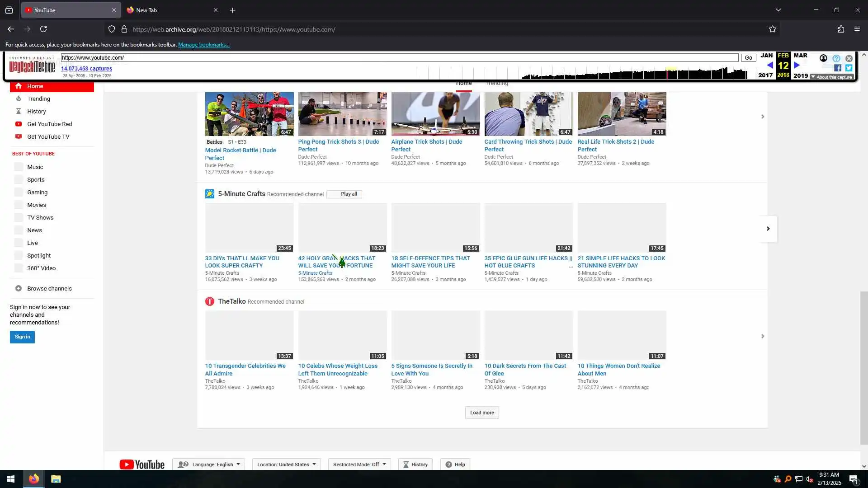
Task: Go to next capture blue arrow
Action: pyautogui.click(x=797, y=65)
